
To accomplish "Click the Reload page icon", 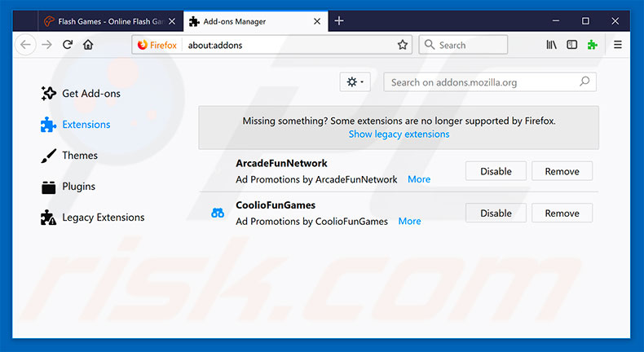I will coord(67,45).
